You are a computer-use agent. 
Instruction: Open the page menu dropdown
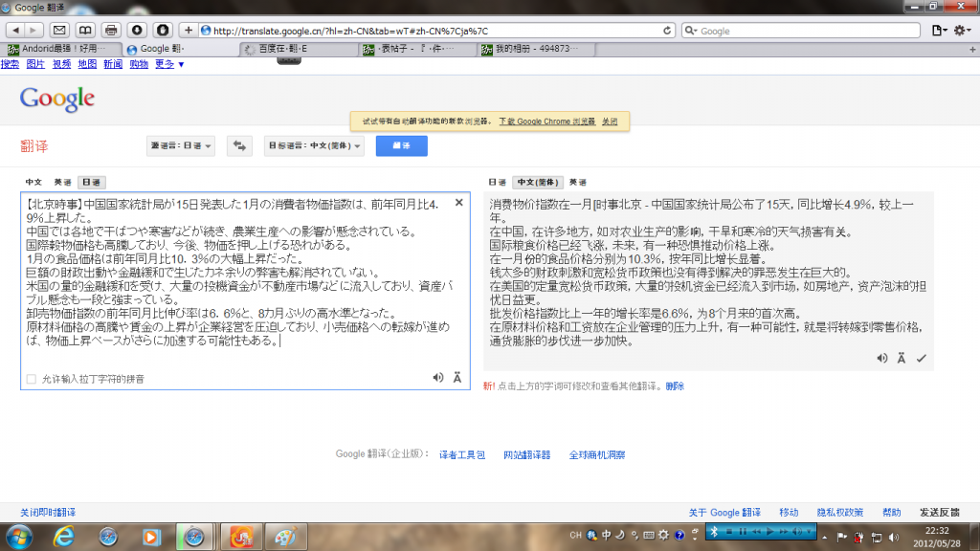940,30
